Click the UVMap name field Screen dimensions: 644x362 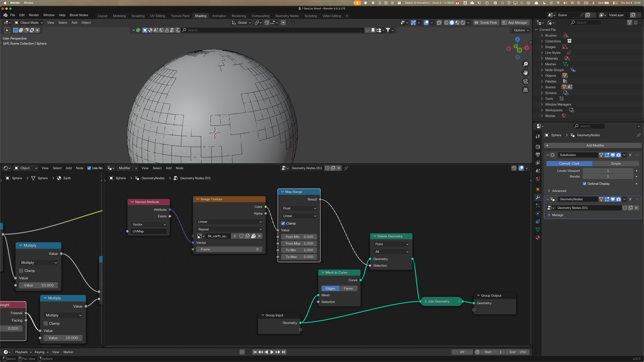click(149, 231)
